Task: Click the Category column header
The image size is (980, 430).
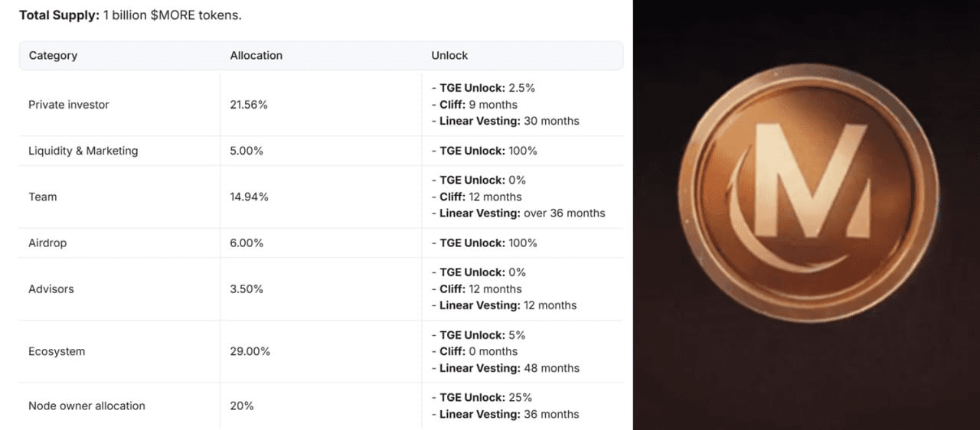Action: 53,55
